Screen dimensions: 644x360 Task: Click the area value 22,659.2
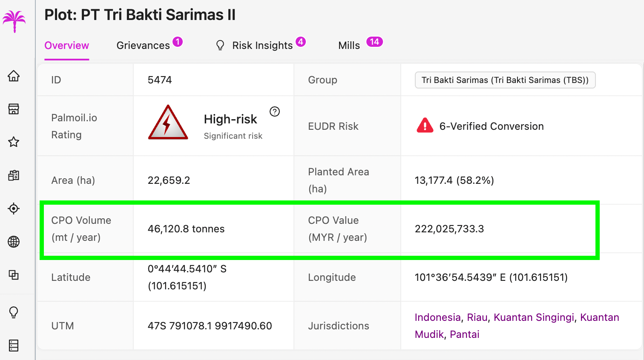point(169,180)
